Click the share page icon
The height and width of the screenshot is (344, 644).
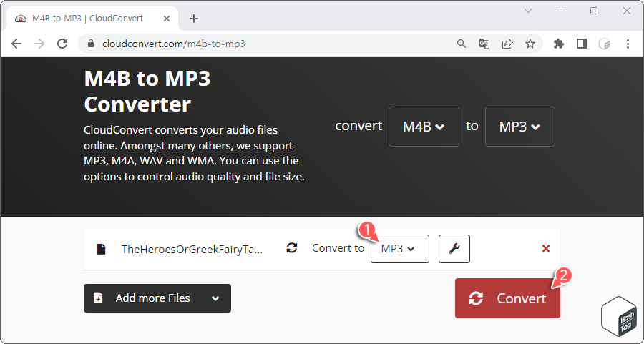click(x=507, y=44)
